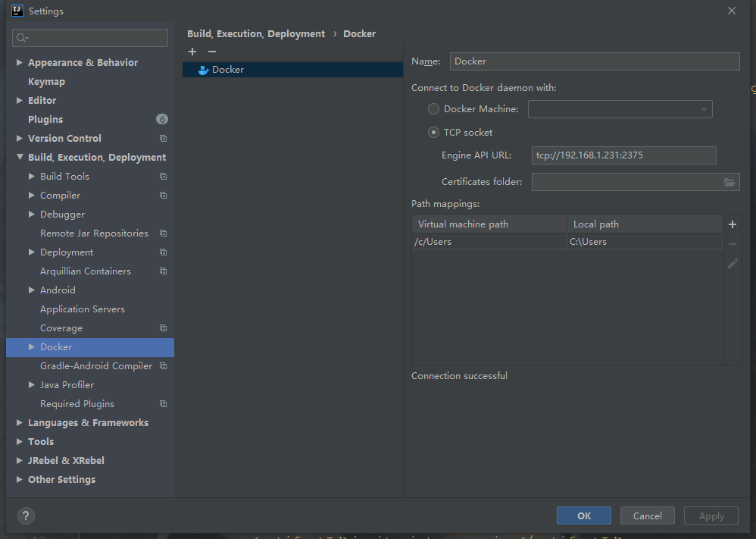Image resolution: width=756 pixels, height=539 pixels.
Task: Focus the settings search field
Action: [90, 38]
